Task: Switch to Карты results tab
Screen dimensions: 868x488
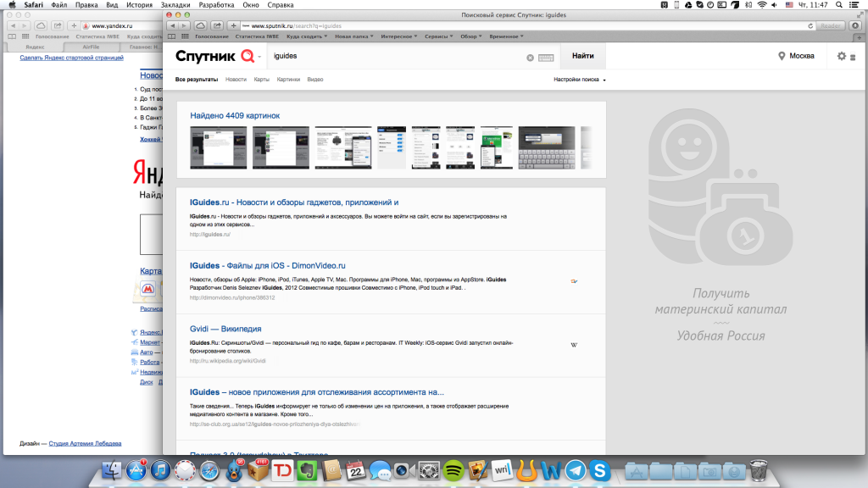Action: click(261, 80)
